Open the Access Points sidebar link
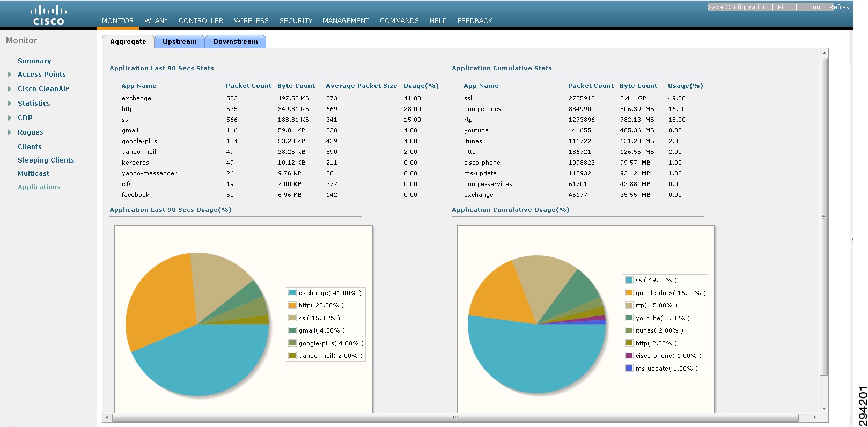868x427 pixels. click(42, 75)
